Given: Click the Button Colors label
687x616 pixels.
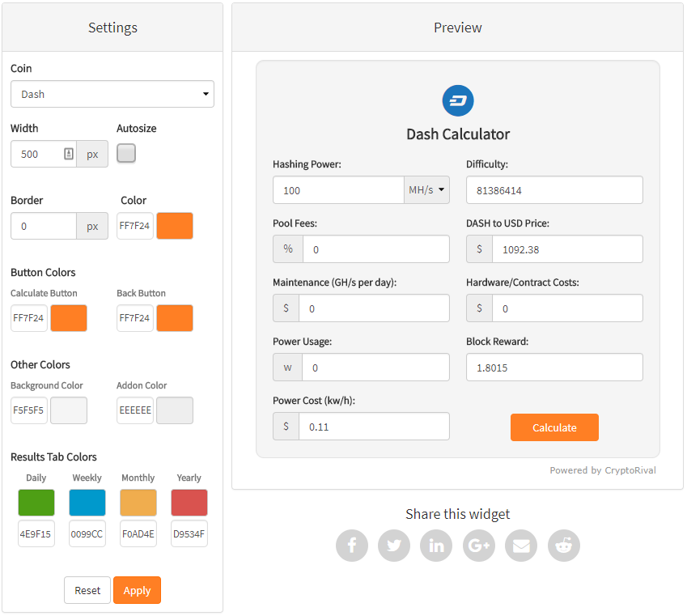Looking at the screenshot, I should [43, 272].
